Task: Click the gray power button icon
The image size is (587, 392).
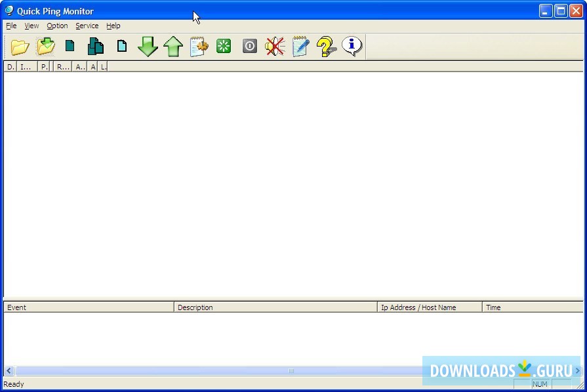Action: pos(250,46)
